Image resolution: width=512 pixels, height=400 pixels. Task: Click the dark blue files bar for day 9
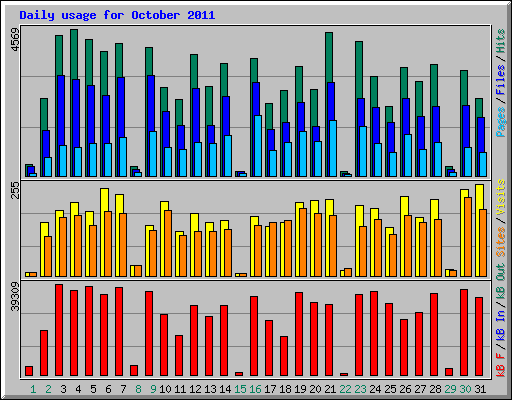pos(151,103)
